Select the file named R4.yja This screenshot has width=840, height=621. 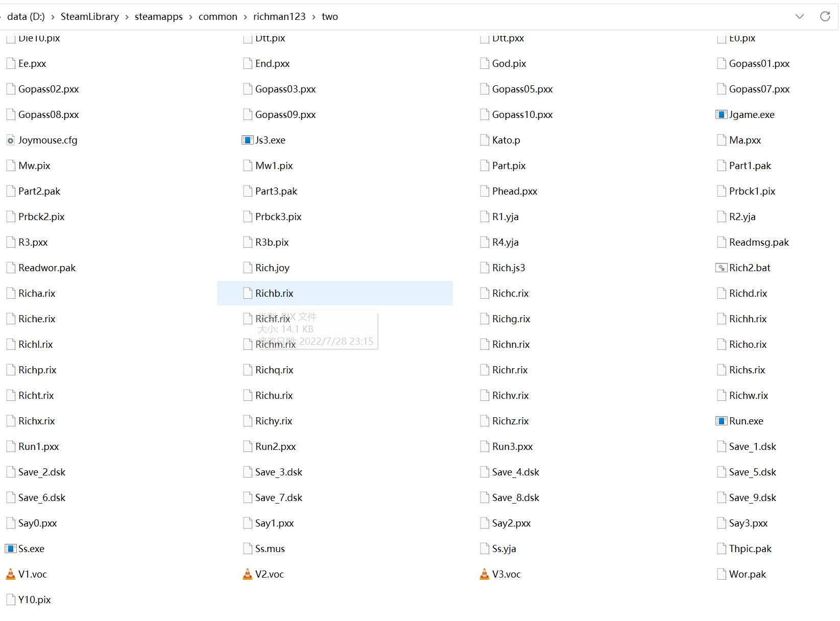click(506, 242)
